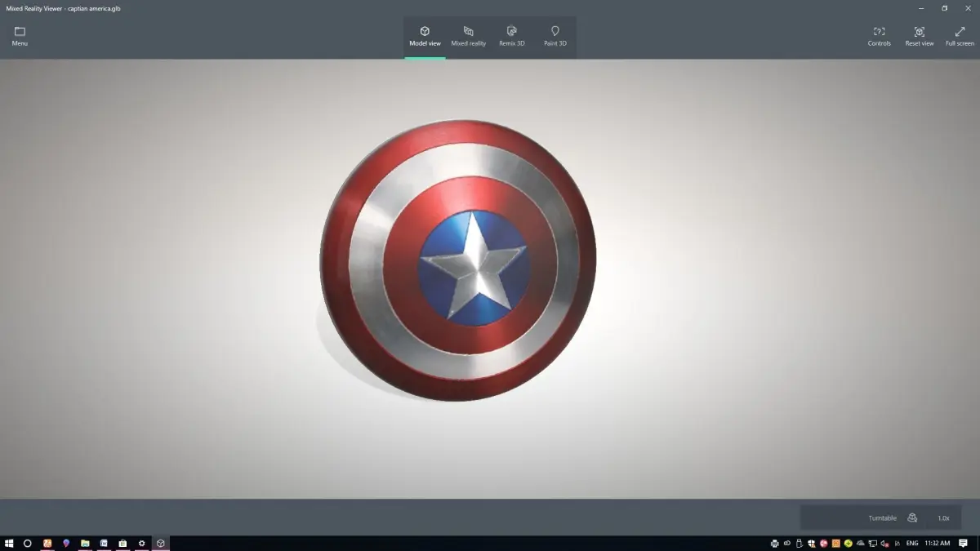
Task: Open the 11:32 AM clock
Action: click(x=938, y=543)
